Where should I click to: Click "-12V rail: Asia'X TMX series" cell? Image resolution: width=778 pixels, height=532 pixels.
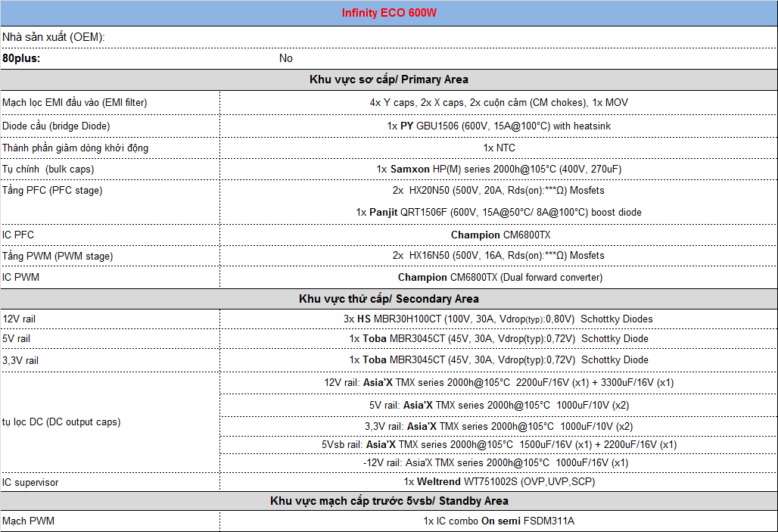(499, 463)
